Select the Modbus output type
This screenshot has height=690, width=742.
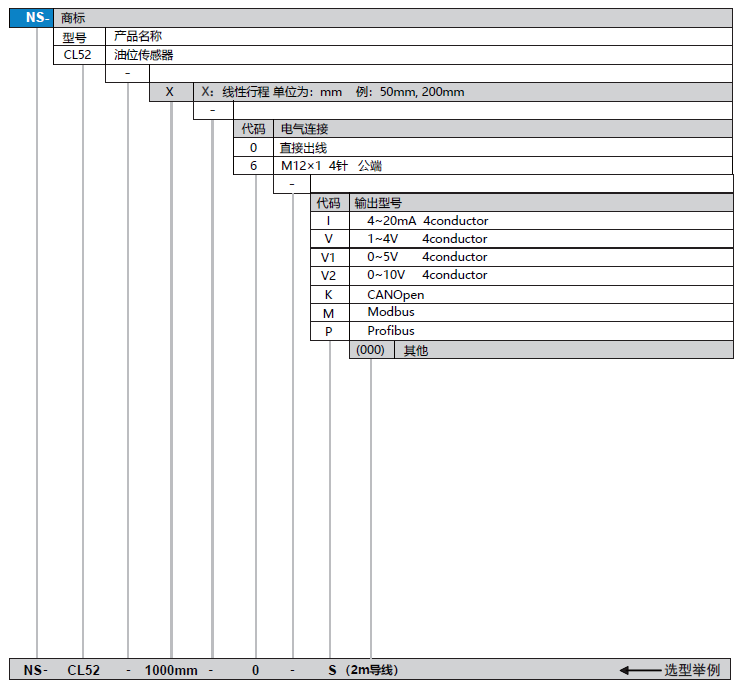(390, 312)
